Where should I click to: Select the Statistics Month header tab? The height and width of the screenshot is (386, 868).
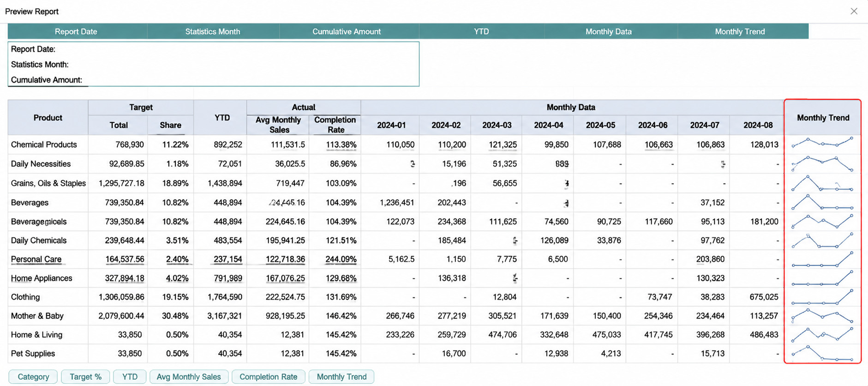tap(213, 31)
